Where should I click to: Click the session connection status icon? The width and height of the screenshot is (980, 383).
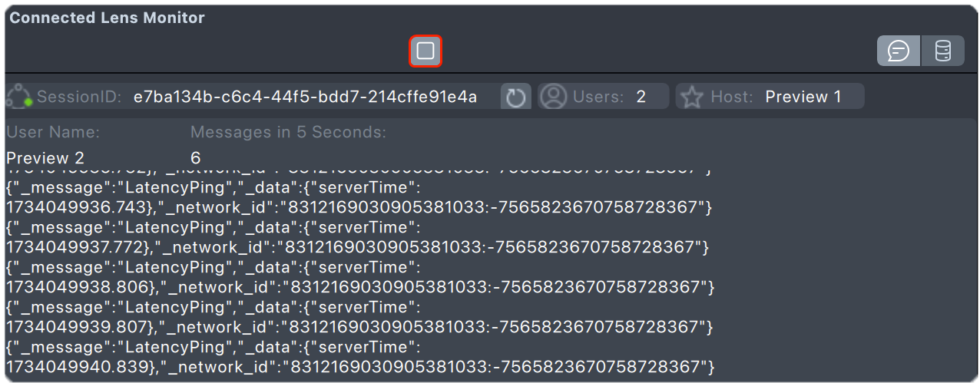click(18, 97)
